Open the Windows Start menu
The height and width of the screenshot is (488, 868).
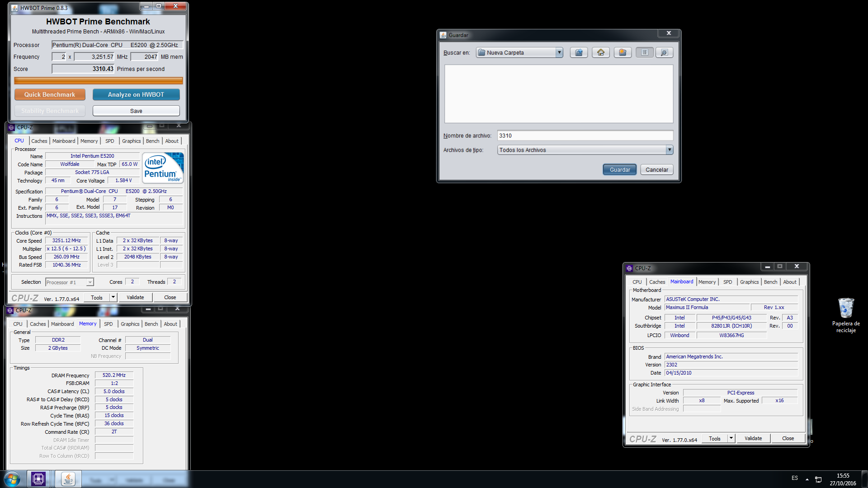(12, 479)
